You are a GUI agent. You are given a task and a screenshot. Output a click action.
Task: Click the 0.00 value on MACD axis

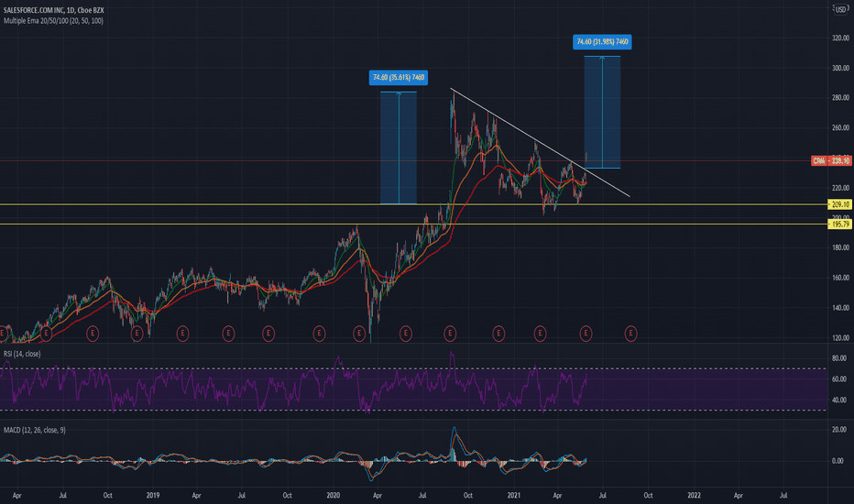838,461
